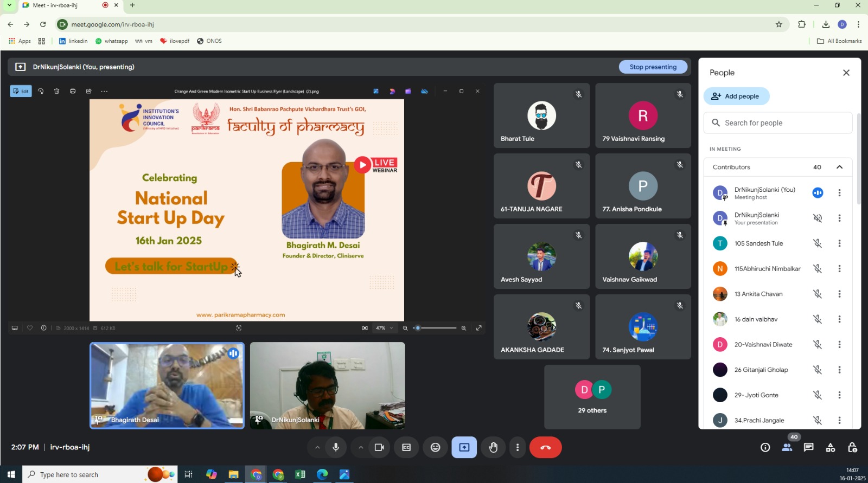Screen dimensions: 868x483
Task: Open Excel from the taskbar
Action: [x=300, y=474]
